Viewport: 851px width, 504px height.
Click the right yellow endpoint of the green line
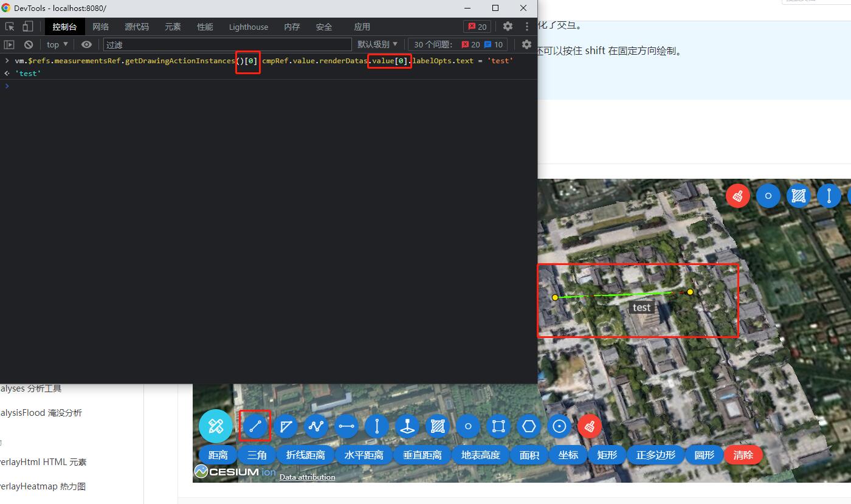pyautogui.click(x=690, y=292)
